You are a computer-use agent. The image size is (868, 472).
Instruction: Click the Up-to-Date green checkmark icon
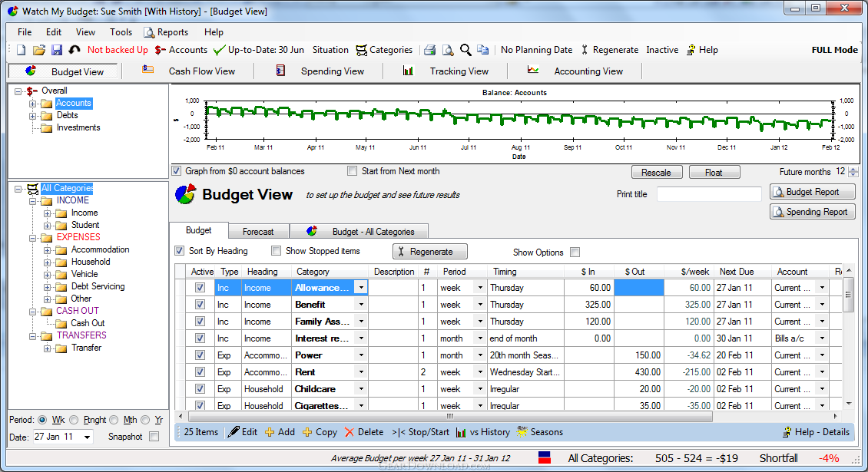pos(219,51)
